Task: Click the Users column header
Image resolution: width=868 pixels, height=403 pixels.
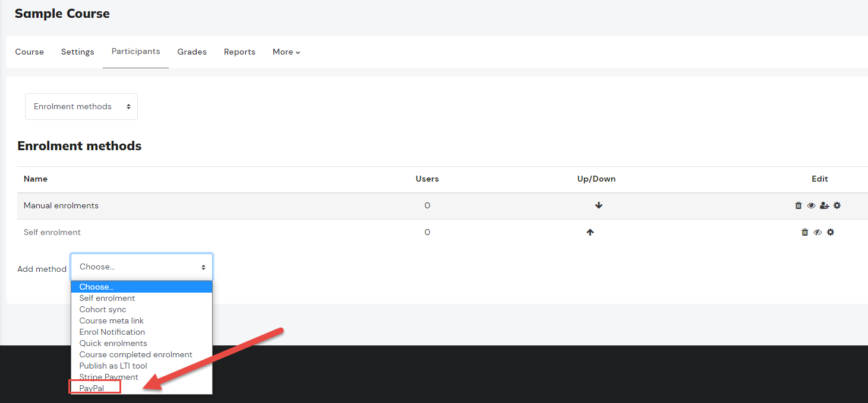Action: 427,179
